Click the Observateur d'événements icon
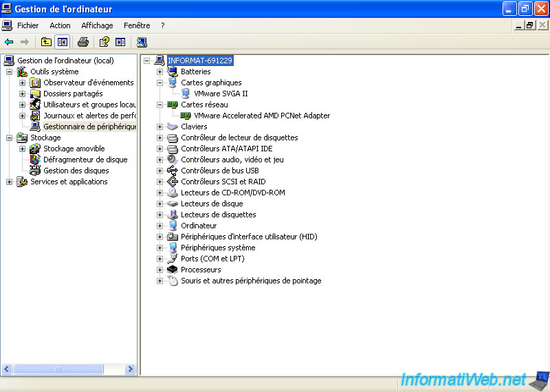The image size is (550, 392). pos(35,83)
